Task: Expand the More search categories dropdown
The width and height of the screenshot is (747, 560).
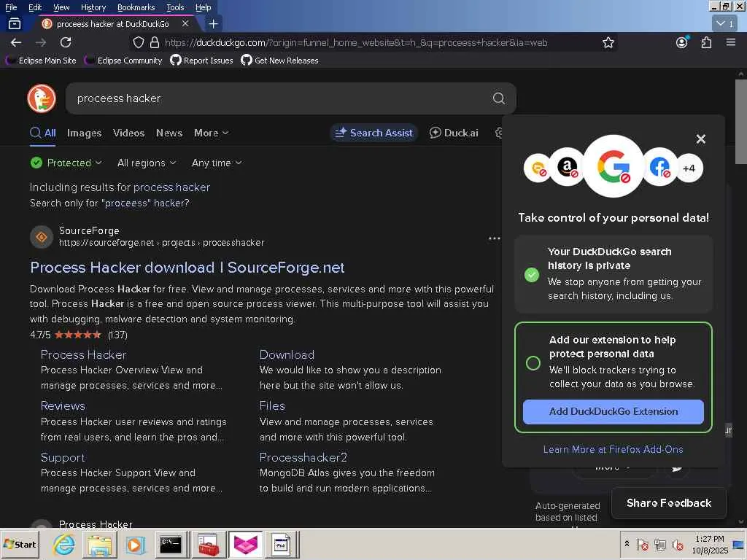Action: pyautogui.click(x=211, y=133)
